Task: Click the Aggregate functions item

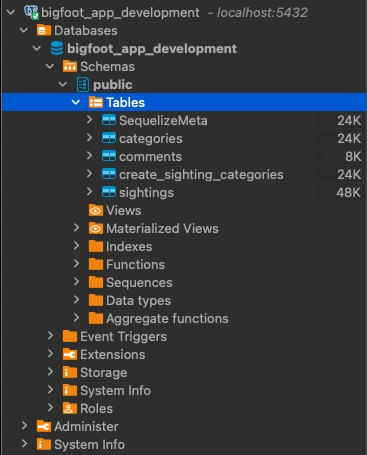Action: [167, 319]
